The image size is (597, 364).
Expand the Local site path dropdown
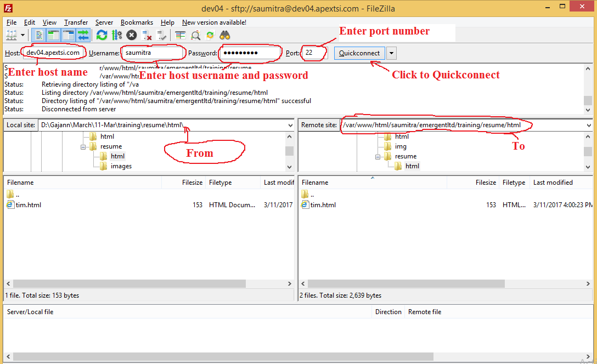point(290,125)
